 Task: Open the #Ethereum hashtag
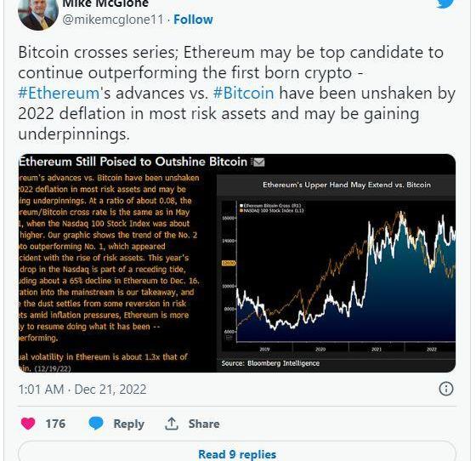pyautogui.click(x=59, y=93)
